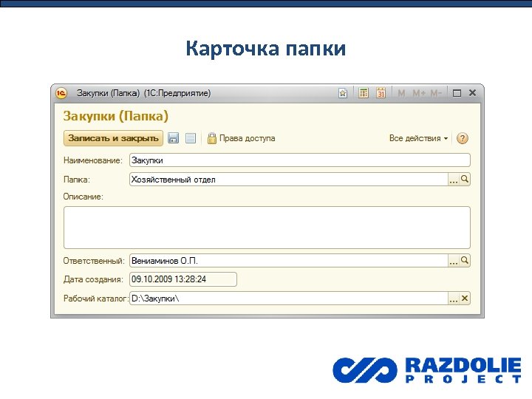Click the padlock icon for access rights

(212, 138)
